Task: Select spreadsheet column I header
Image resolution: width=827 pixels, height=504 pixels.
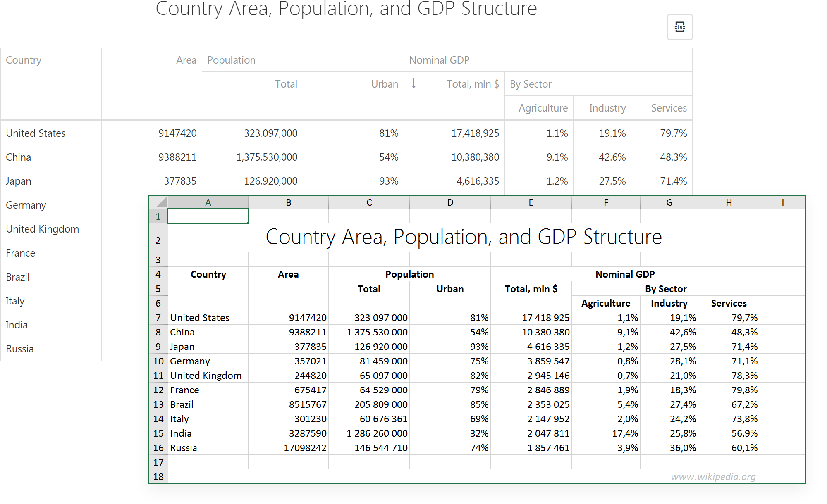Action: click(x=782, y=202)
